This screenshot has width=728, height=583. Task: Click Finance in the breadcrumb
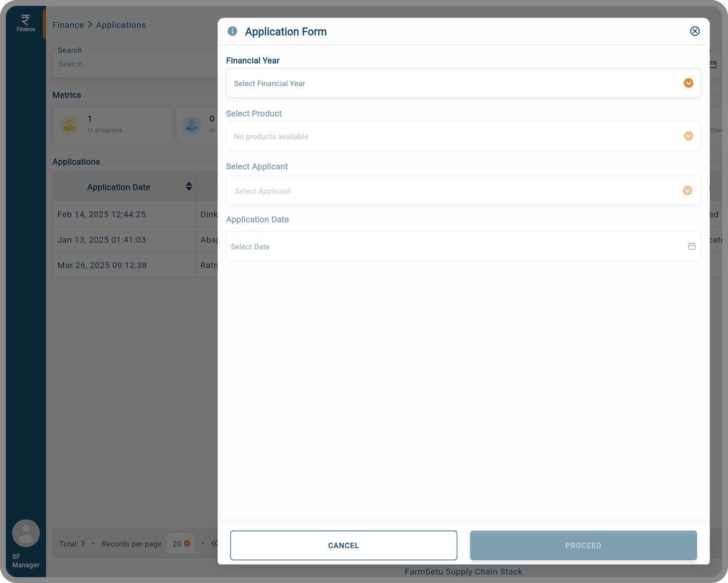point(68,25)
